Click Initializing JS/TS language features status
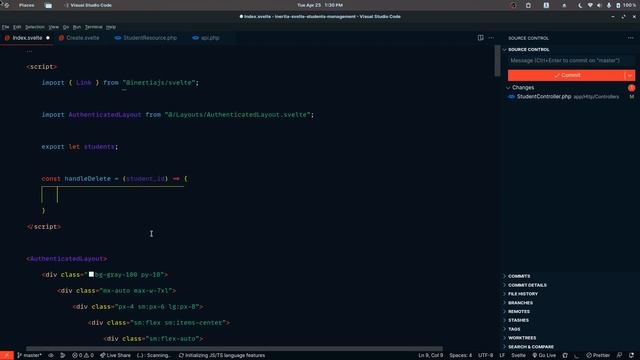 click(222, 356)
